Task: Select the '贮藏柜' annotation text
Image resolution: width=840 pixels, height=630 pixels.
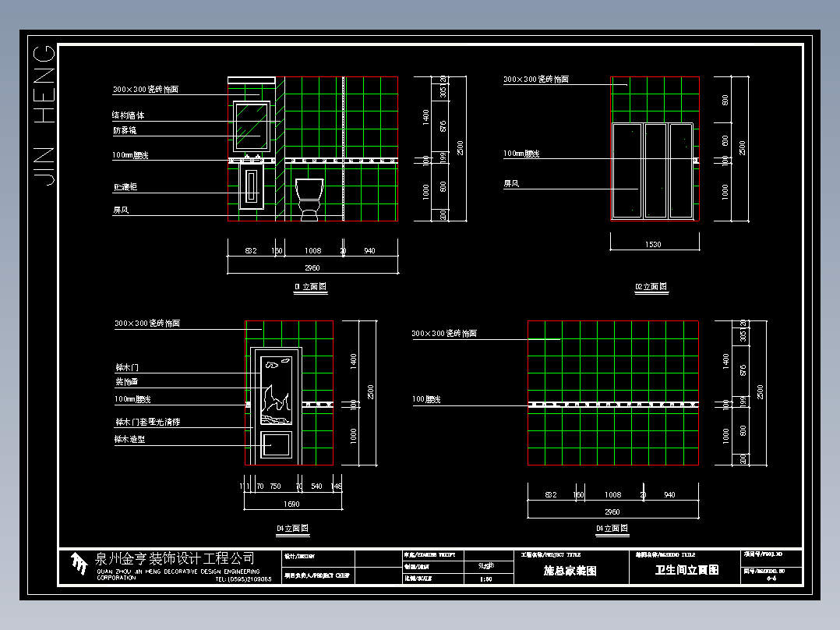Action: (125, 186)
